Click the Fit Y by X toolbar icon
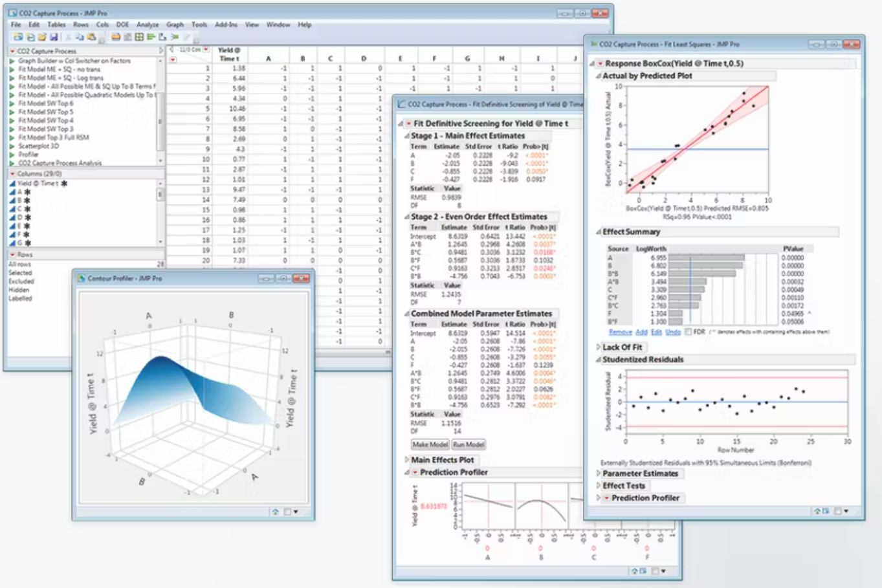882x588 pixels. coord(162,37)
